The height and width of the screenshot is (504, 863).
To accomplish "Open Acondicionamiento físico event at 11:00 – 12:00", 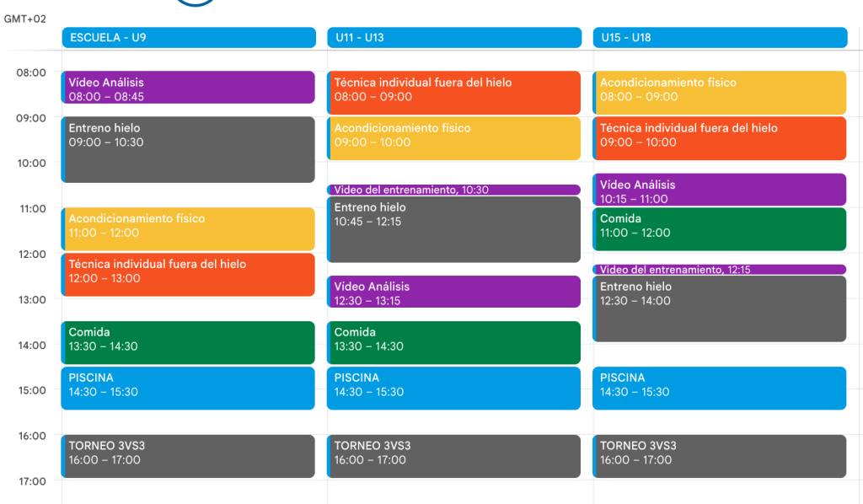I will tap(188, 228).
